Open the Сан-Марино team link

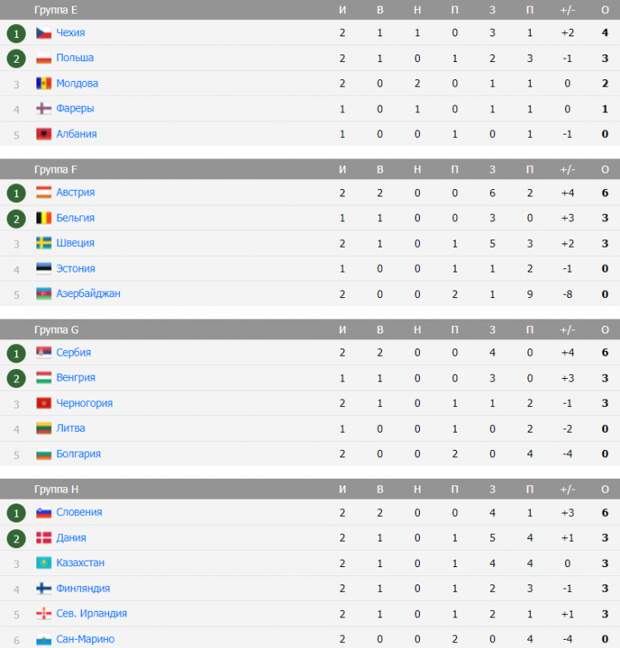(x=85, y=639)
